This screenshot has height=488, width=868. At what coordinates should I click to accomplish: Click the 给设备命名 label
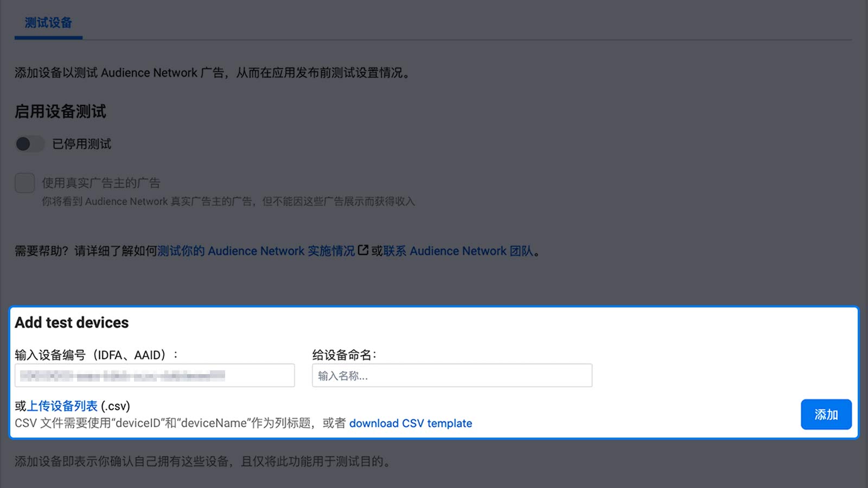(x=344, y=355)
